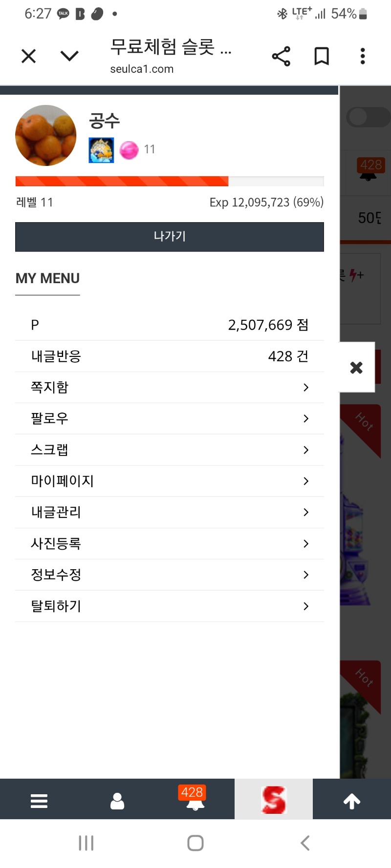
Task: Tap the bookmark icon in browser bar
Action: tap(321, 56)
